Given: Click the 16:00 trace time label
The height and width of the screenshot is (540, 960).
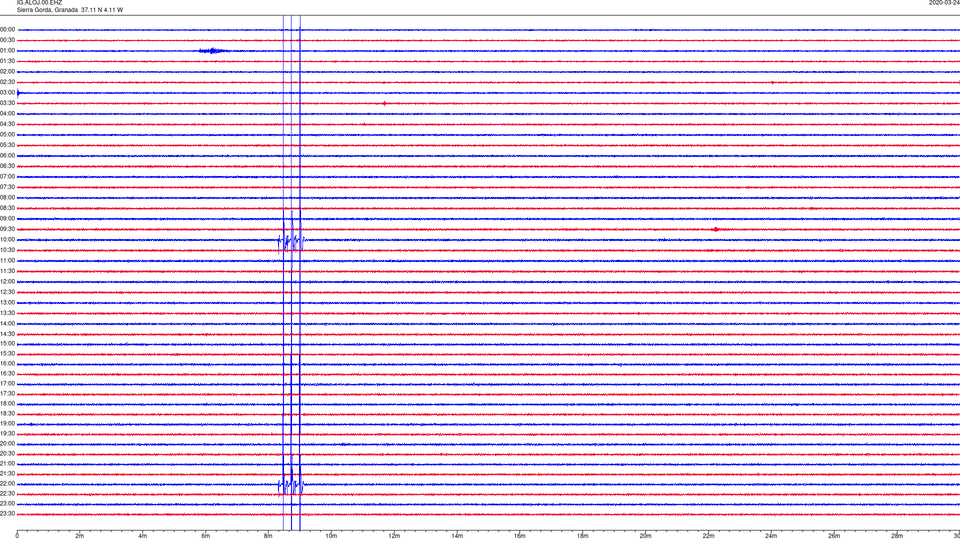Looking at the screenshot, I should click(x=7, y=364).
